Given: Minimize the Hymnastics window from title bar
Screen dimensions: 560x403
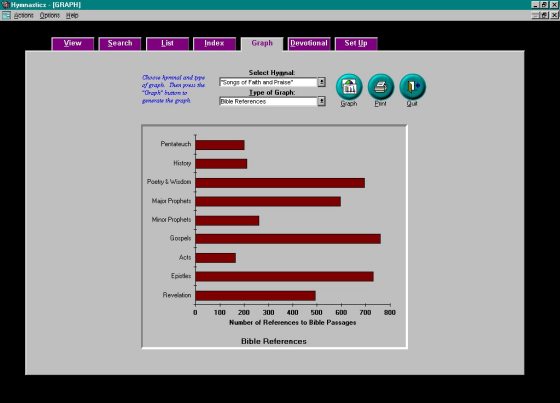Looking at the screenshot, I should pos(535,5).
